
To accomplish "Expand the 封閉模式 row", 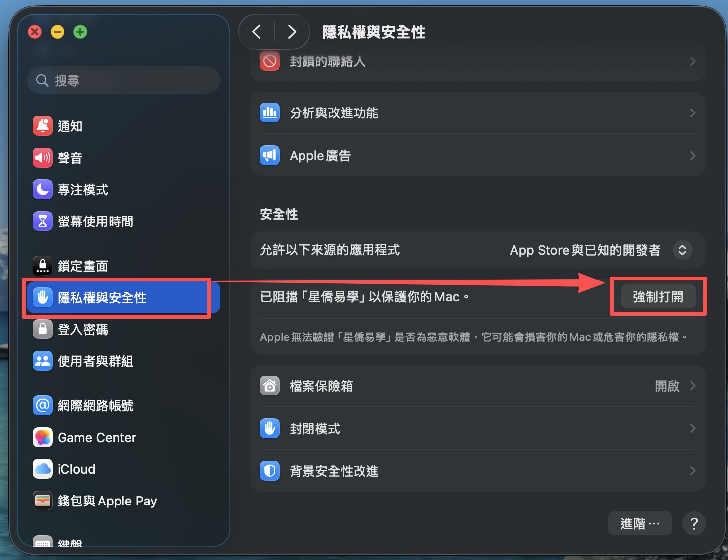I will pyautogui.click(x=478, y=428).
